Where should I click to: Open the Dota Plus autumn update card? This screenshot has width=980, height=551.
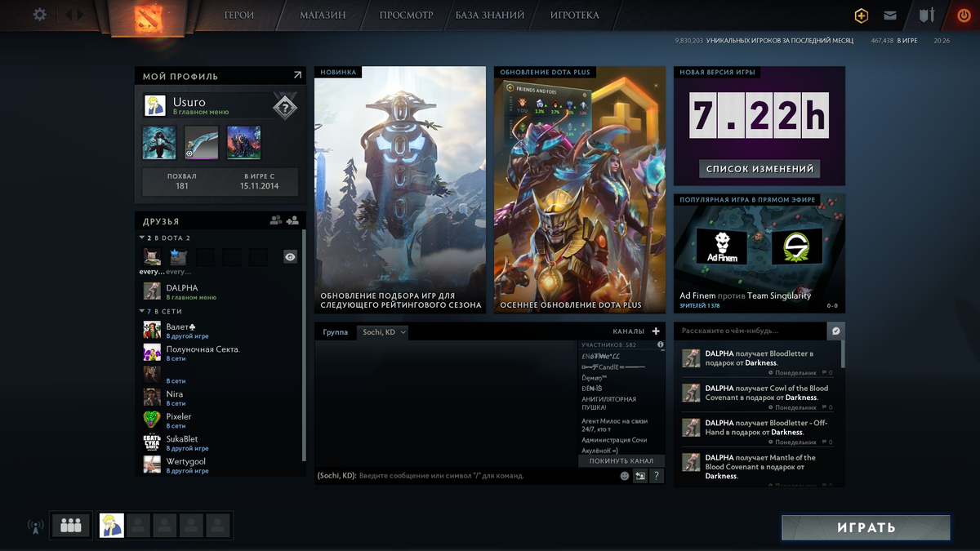(x=580, y=189)
